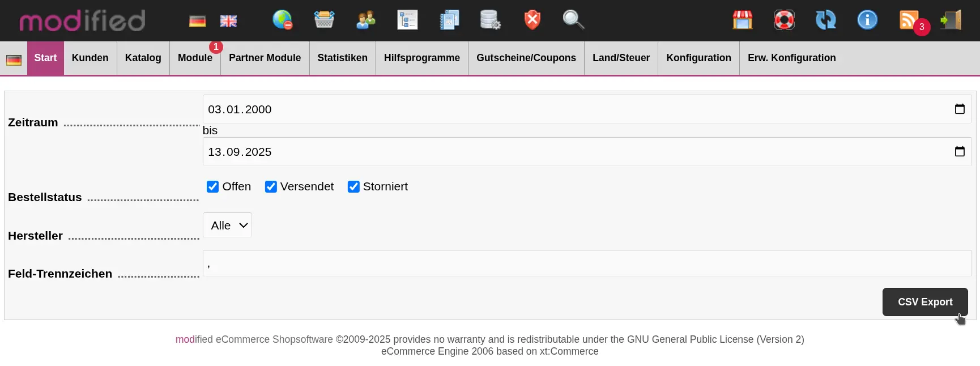Disable the Storniert checkbox

[353, 186]
